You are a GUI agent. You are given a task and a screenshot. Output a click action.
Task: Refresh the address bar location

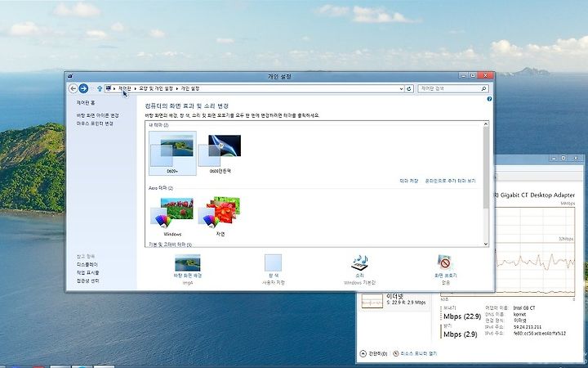409,88
